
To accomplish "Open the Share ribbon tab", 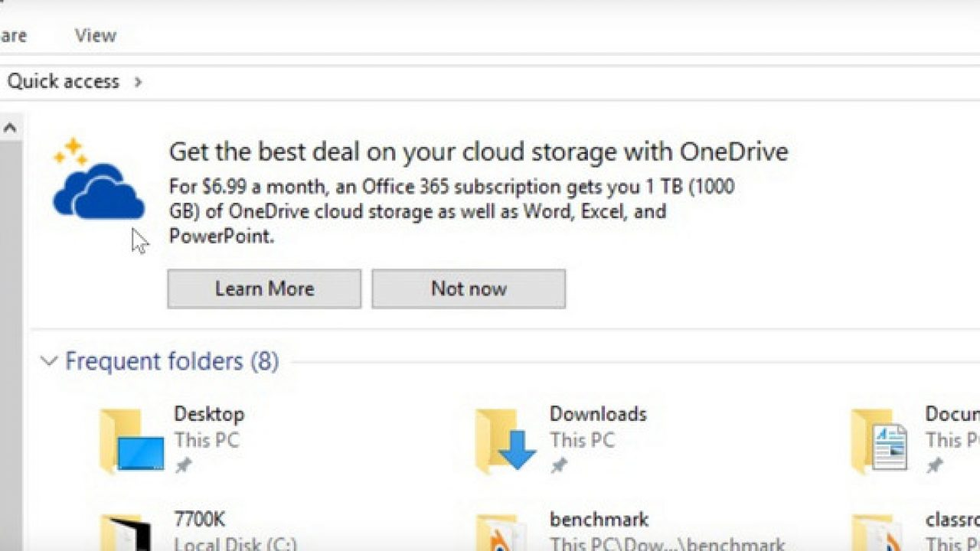I will 13,35.
